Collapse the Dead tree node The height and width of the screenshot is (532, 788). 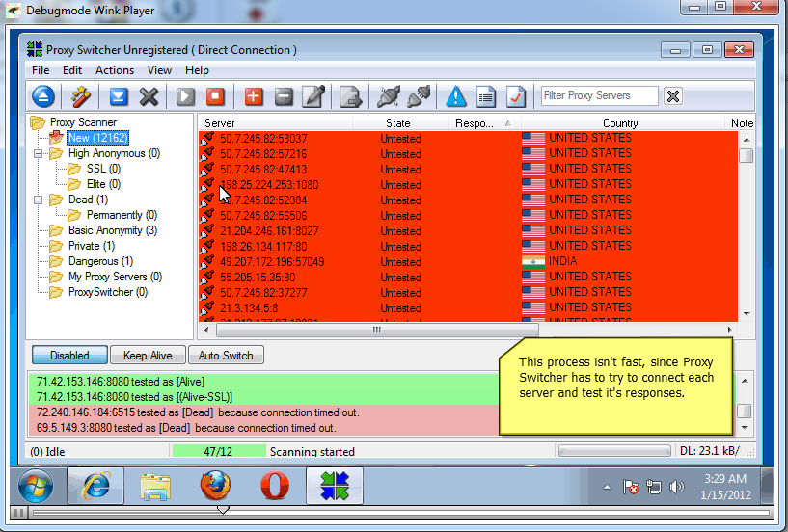point(39,199)
